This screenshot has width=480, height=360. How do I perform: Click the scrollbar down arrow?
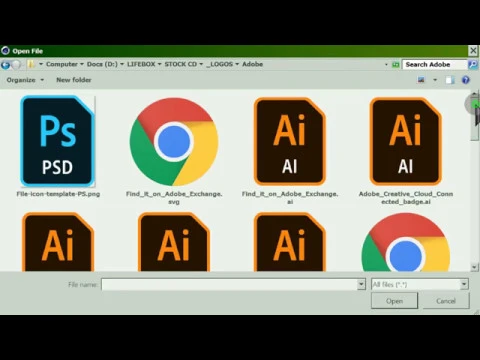tap(474, 267)
